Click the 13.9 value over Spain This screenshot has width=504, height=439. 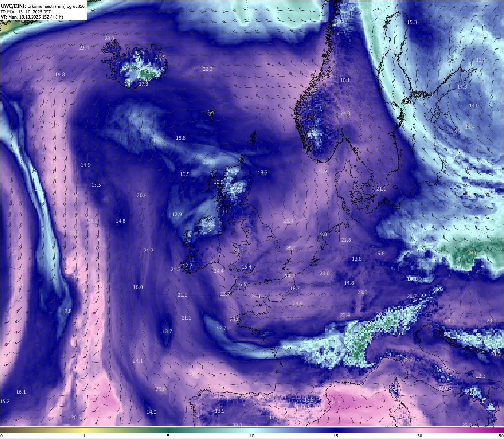220,411
